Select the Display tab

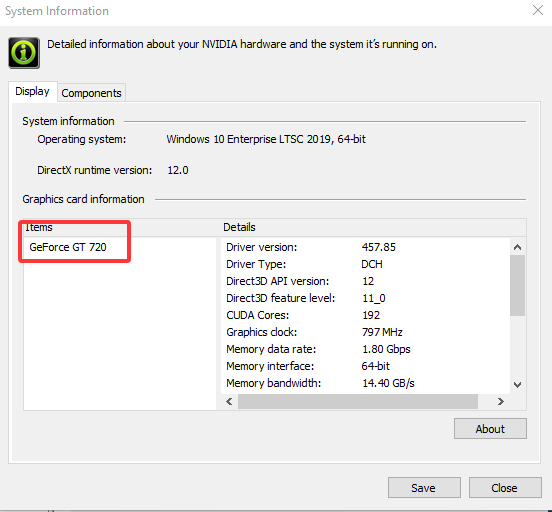[32, 92]
